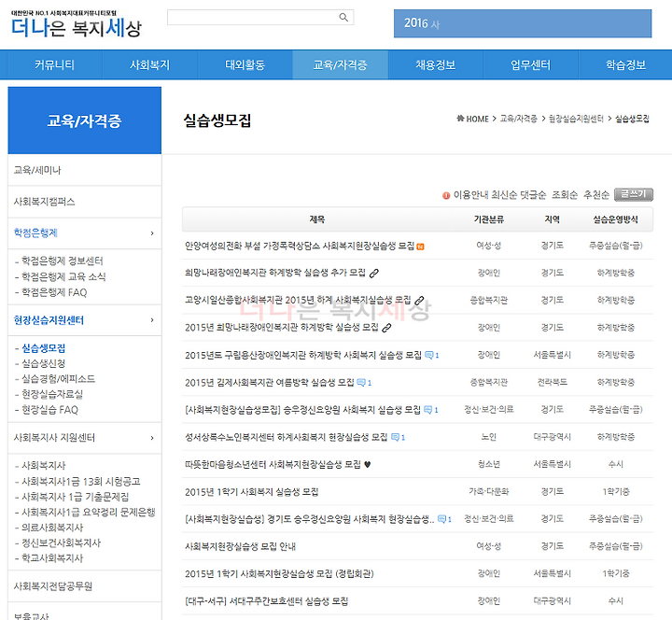Screen dimensions: 672x620
Task: Click the 지역 column header
Action: [552, 219]
